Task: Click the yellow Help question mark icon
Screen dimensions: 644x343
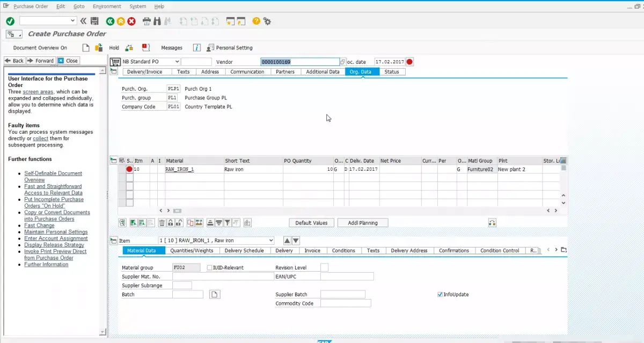Action: 256,21
